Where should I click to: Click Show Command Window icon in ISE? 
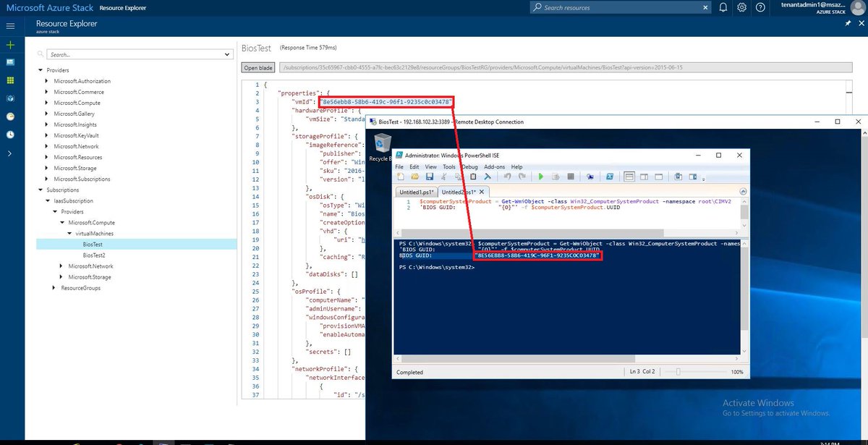pyautogui.click(x=678, y=177)
